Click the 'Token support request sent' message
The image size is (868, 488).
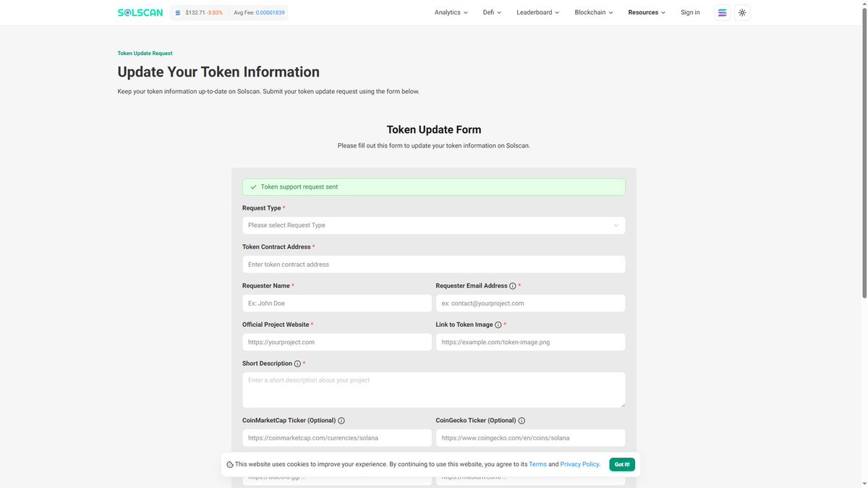(x=299, y=187)
